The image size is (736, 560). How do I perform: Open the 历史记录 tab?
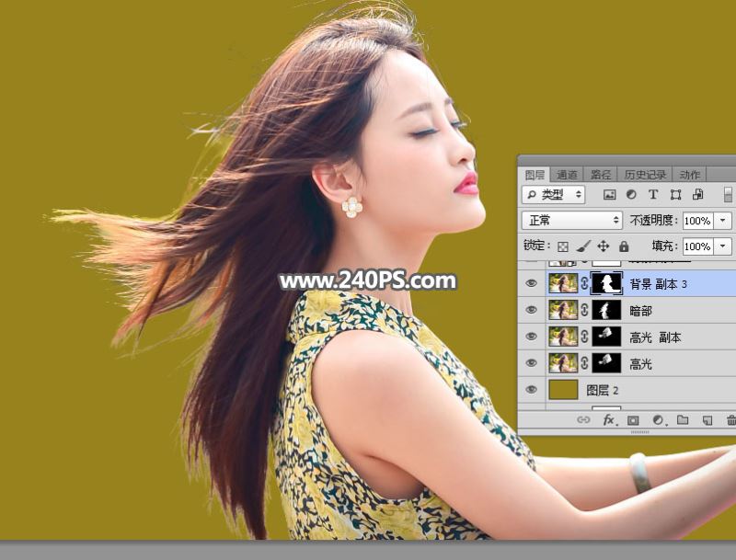(x=647, y=175)
